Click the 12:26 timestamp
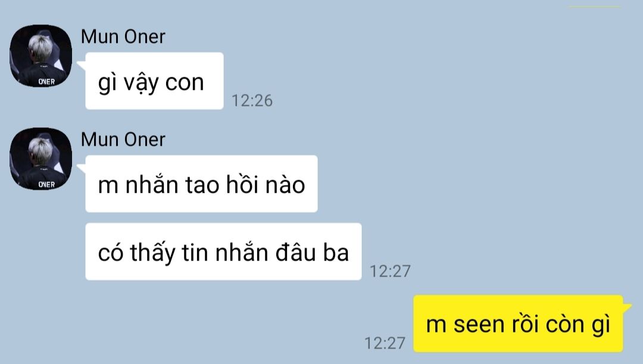The height and width of the screenshot is (364, 643). point(252,101)
